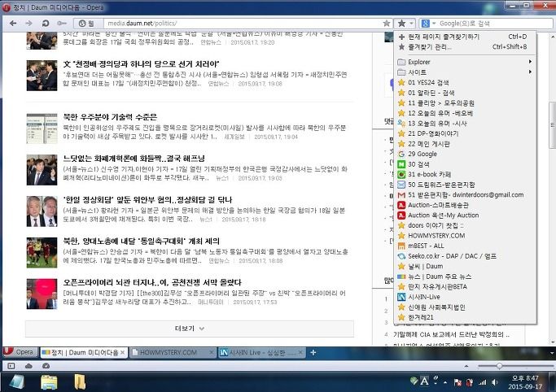Click icon of '시사IN-Live' bookmark

tap(401, 297)
